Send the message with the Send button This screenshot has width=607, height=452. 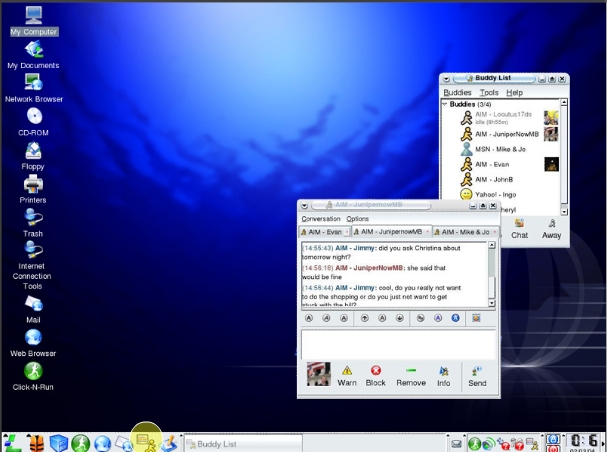[477, 376]
